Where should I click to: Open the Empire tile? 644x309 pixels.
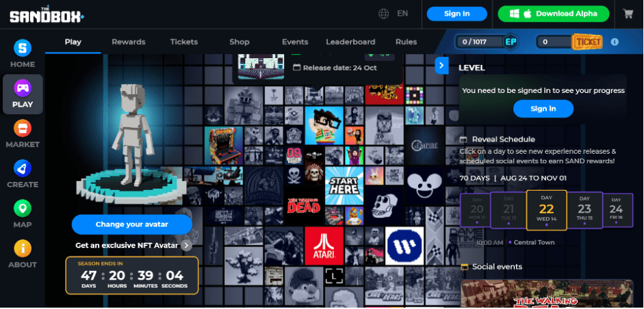tap(425, 146)
